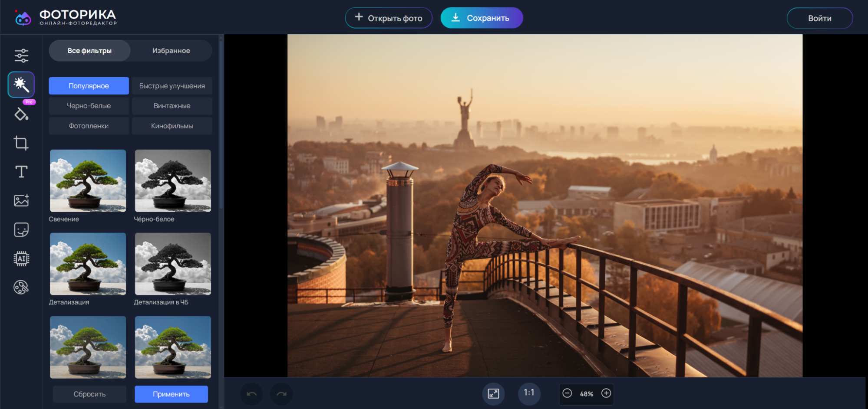Select the crop tool
Viewport: 868px width, 409px height.
click(21, 143)
